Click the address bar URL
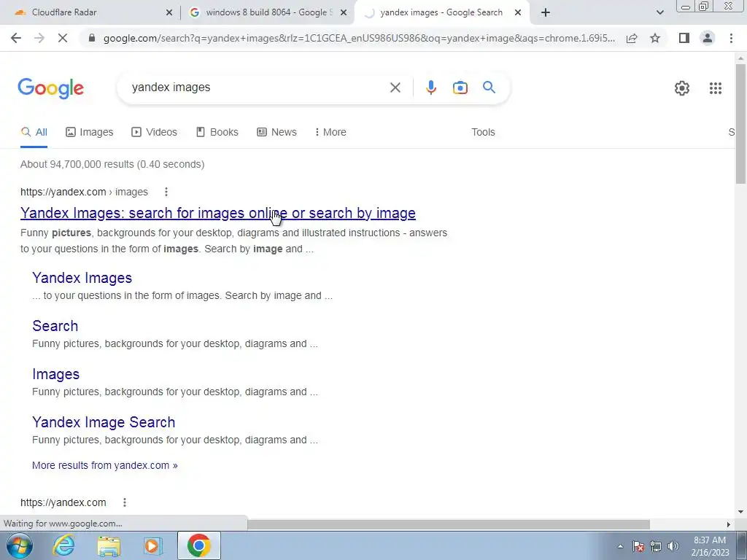 [x=359, y=38]
